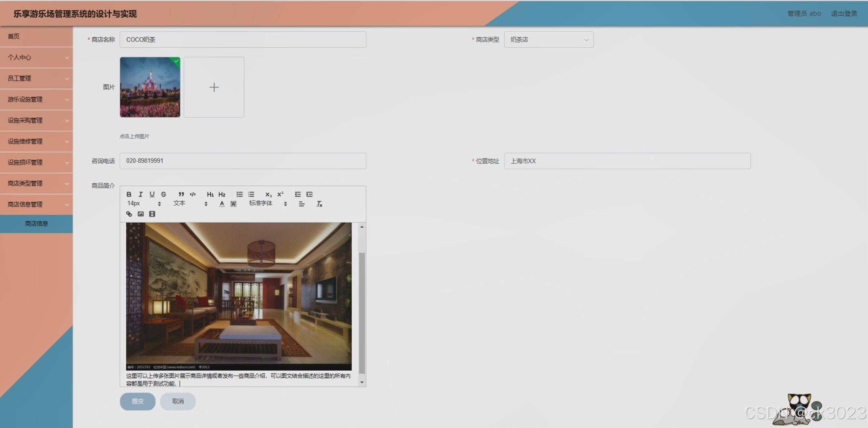This screenshot has height=428, width=868.
Task: Open text color picker in editor
Action: [222, 204]
